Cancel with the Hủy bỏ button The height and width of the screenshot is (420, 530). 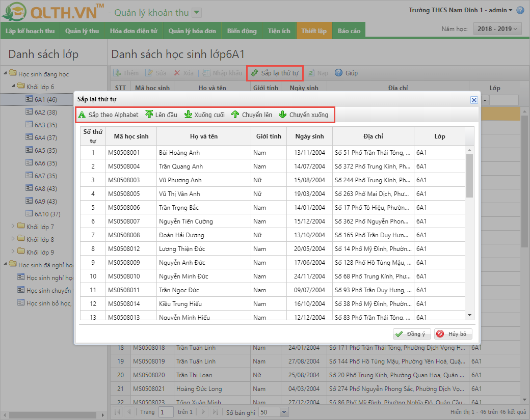click(x=453, y=334)
